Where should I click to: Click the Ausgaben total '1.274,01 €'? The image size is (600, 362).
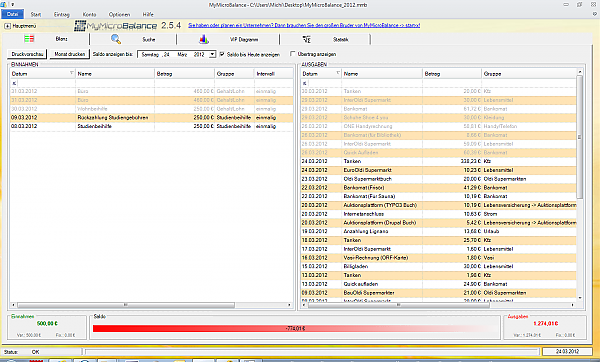[545, 323]
